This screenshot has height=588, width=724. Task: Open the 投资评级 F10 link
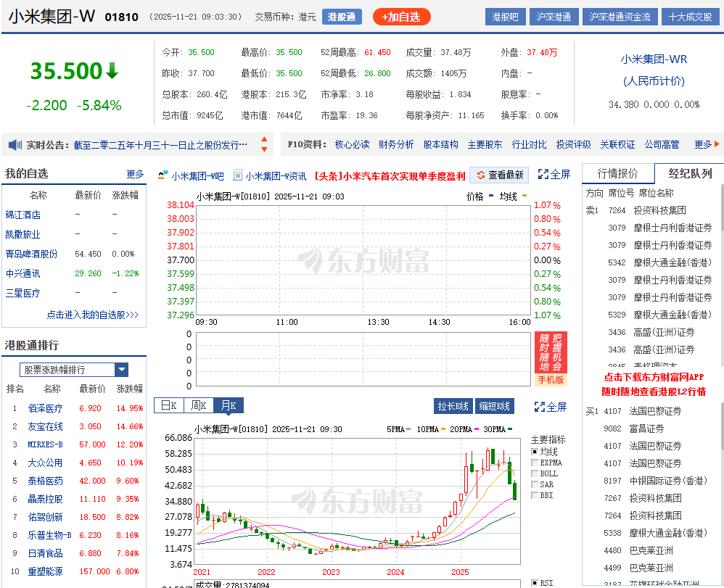(x=574, y=144)
